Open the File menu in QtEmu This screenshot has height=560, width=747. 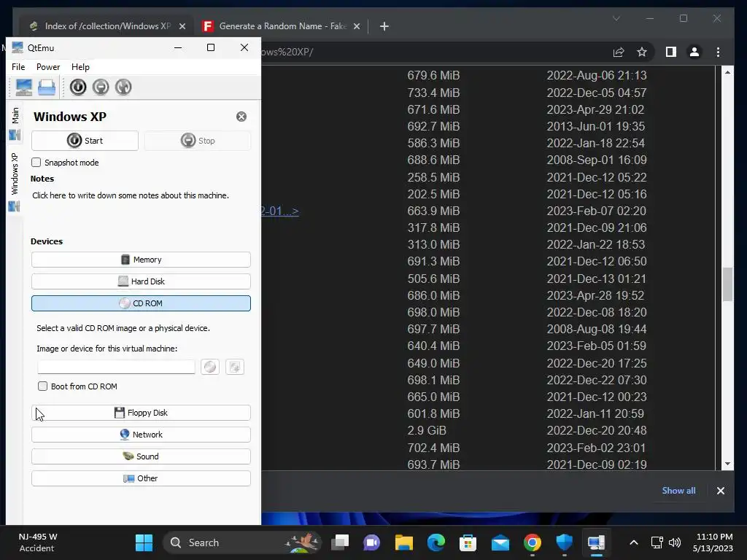pyautogui.click(x=18, y=67)
